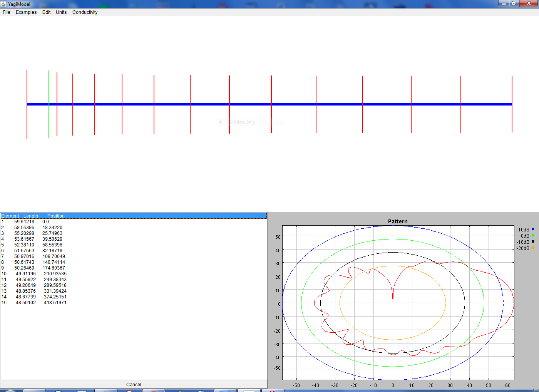This screenshot has width=539, height=392.
Task: Click the Length column header
Action: tap(31, 216)
